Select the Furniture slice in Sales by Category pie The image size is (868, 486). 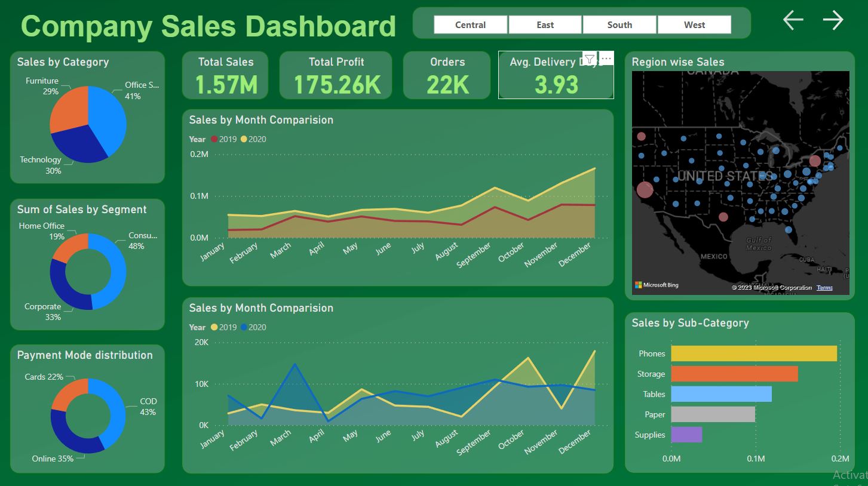[x=69, y=107]
